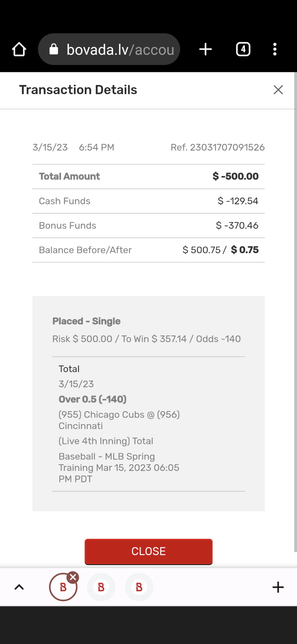Tap the Bonus Funds row
Image resolution: width=297 pixels, height=644 pixels.
148,226
